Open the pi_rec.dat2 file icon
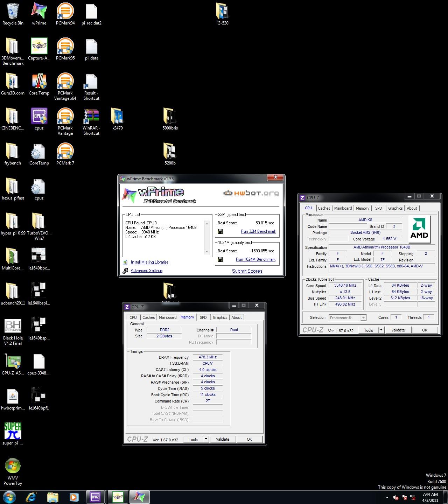 coord(91,14)
